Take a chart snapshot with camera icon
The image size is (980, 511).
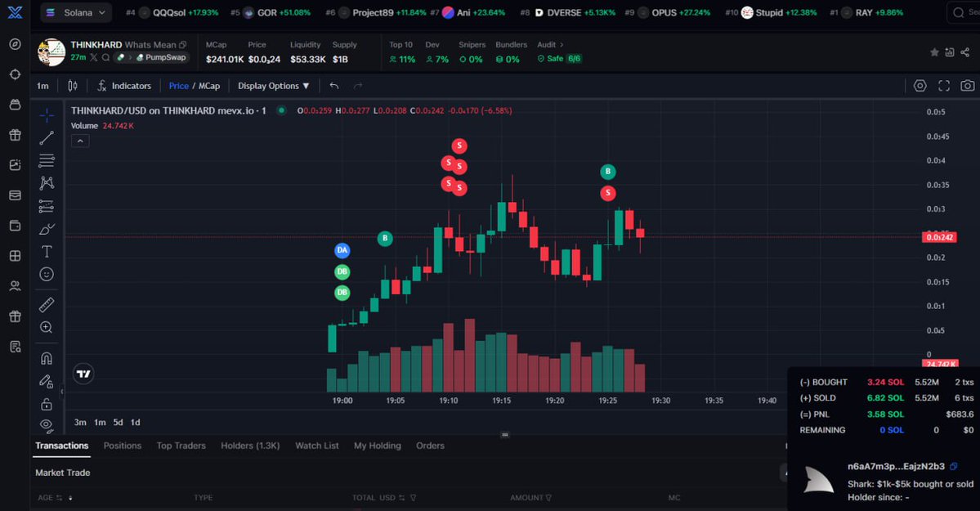[x=968, y=86]
